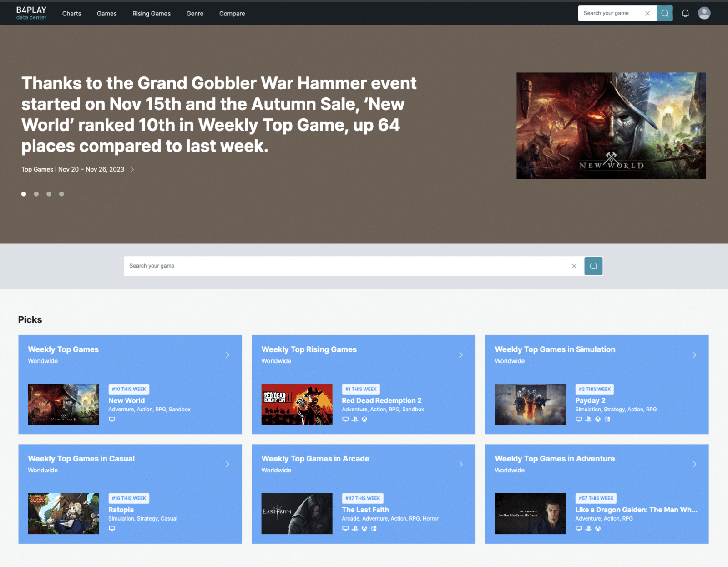Image resolution: width=728 pixels, height=567 pixels.
Task: Open Ratopia thumbnail
Action: (x=63, y=513)
